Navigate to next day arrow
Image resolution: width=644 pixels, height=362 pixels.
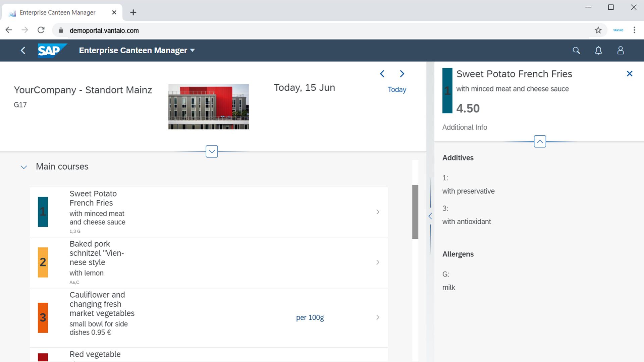tap(401, 74)
